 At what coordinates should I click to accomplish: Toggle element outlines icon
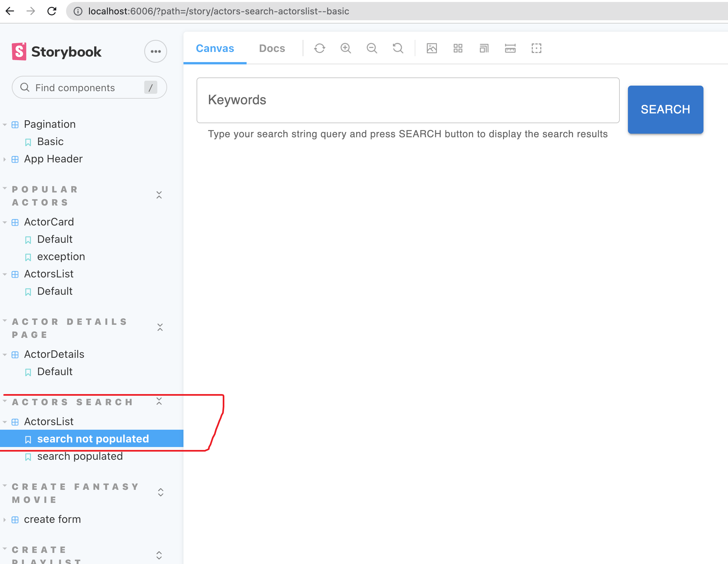click(536, 49)
